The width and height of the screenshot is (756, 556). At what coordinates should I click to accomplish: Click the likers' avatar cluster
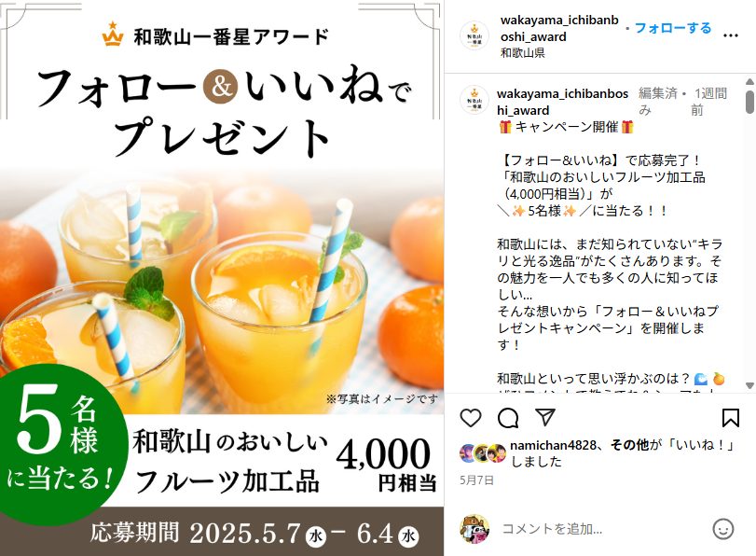coord(483,452)
